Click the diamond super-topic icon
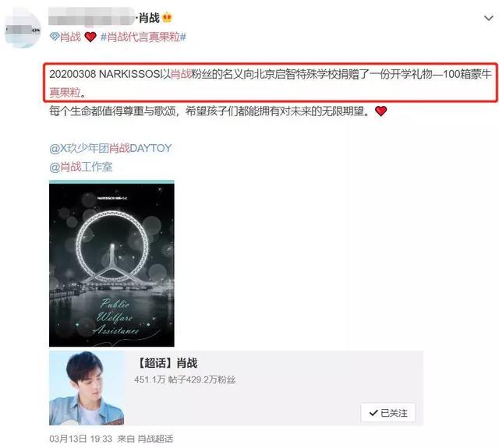The height and width of the screenshot is (448, 499). (x=55, y=37)
